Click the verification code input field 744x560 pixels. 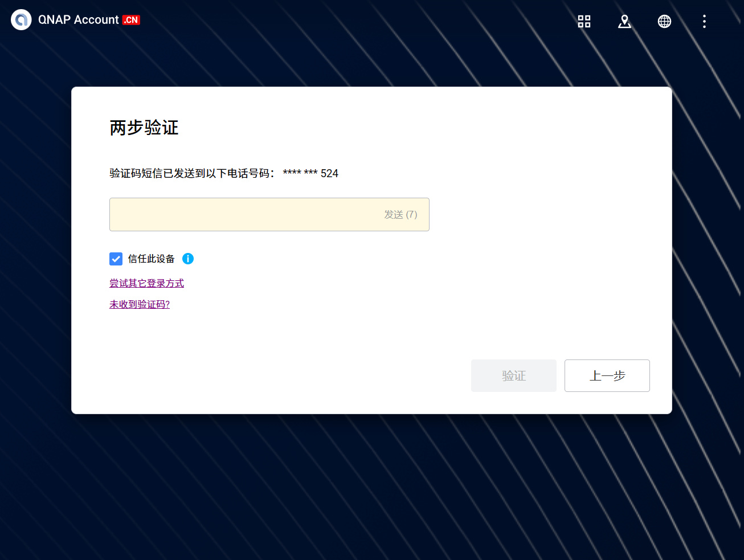point(269,214)
